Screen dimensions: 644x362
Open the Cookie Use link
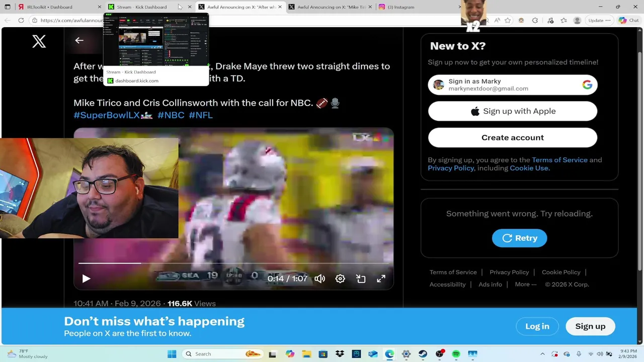point(530,168)
